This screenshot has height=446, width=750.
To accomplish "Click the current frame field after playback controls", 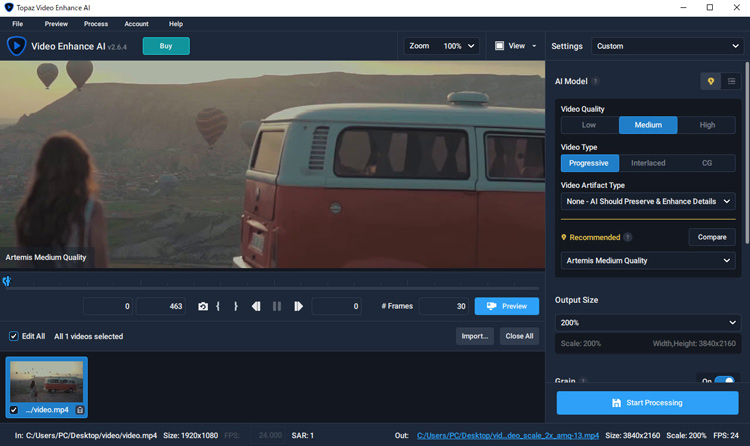I will click(336, 306).
